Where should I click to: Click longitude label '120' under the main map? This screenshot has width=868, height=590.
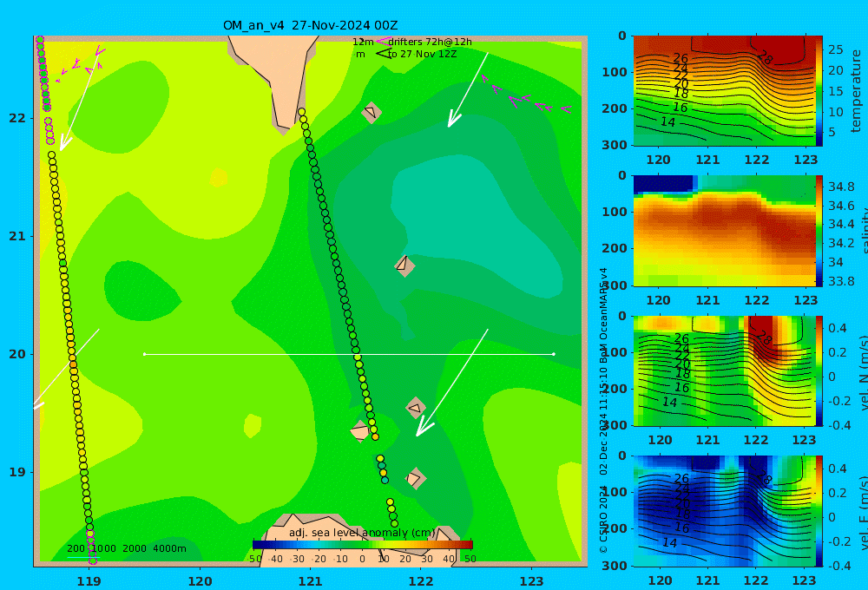click(x=200, y=581)
